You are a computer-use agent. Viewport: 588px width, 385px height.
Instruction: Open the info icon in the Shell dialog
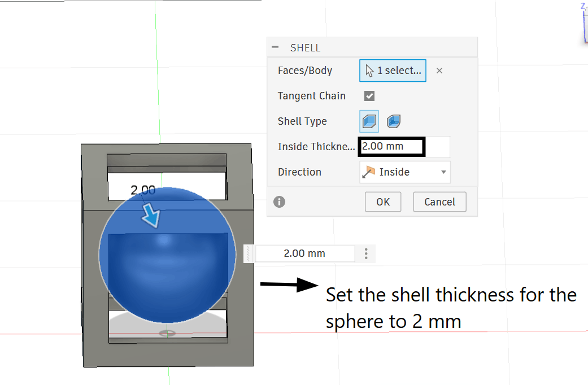[280, 202]
